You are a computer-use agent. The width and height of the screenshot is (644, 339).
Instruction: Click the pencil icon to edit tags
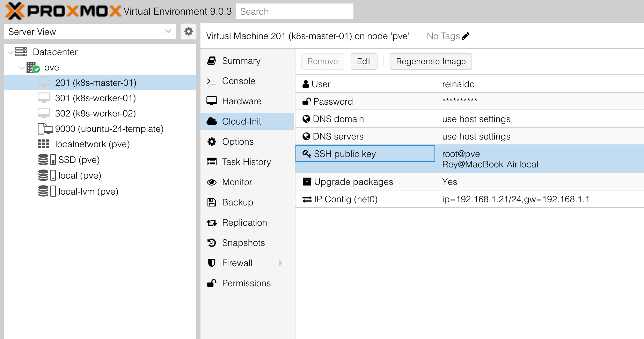tap(466, 36)
